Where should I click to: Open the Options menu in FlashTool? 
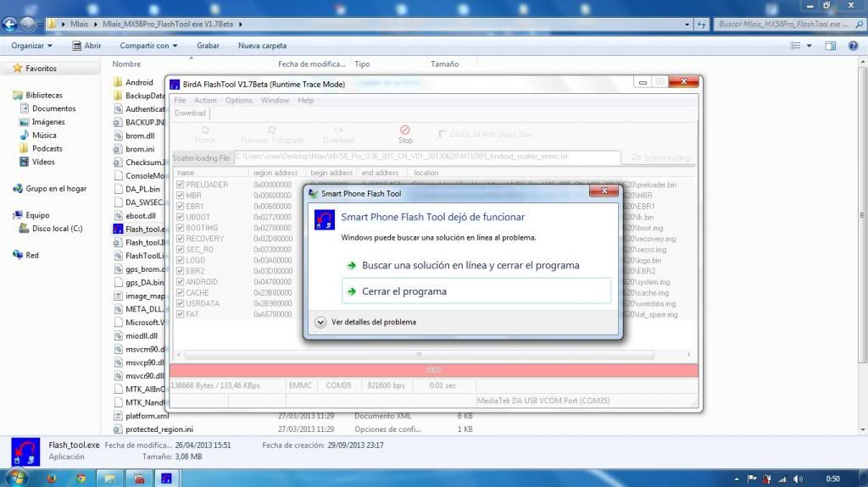pos(238,100)
